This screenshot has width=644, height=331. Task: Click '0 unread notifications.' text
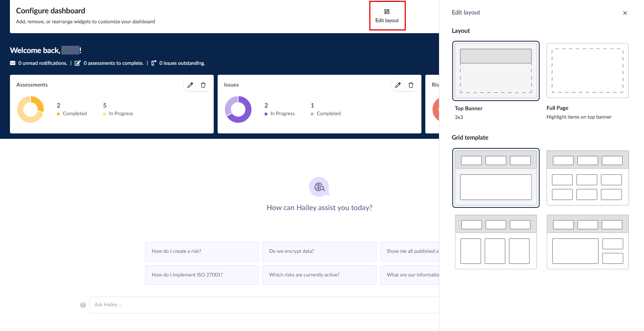43,63
